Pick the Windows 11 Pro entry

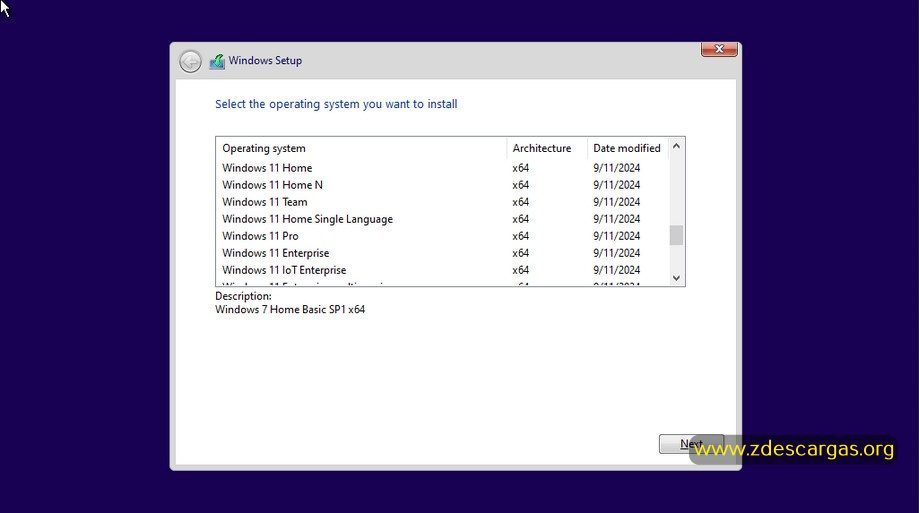(443, 236)
